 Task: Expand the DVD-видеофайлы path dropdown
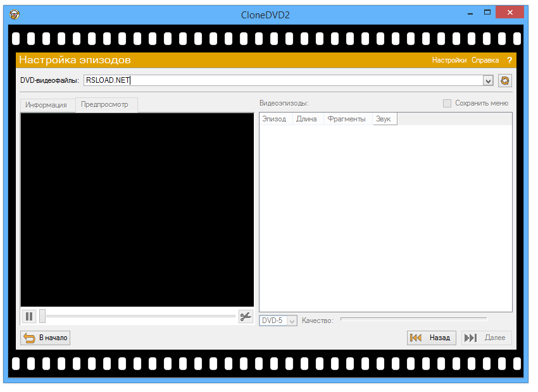click(488, 81)
